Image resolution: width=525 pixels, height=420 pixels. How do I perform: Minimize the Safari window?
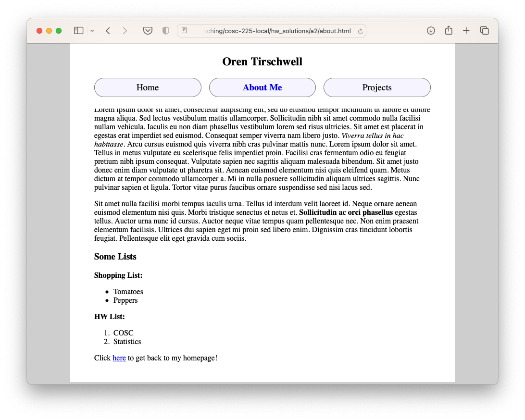(49, 31)
